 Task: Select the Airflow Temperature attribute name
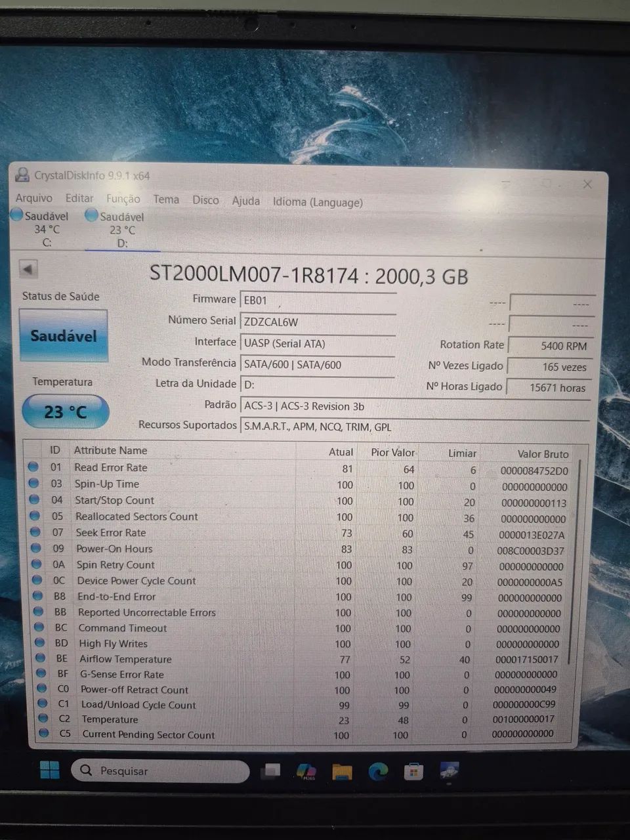point(125,659)
